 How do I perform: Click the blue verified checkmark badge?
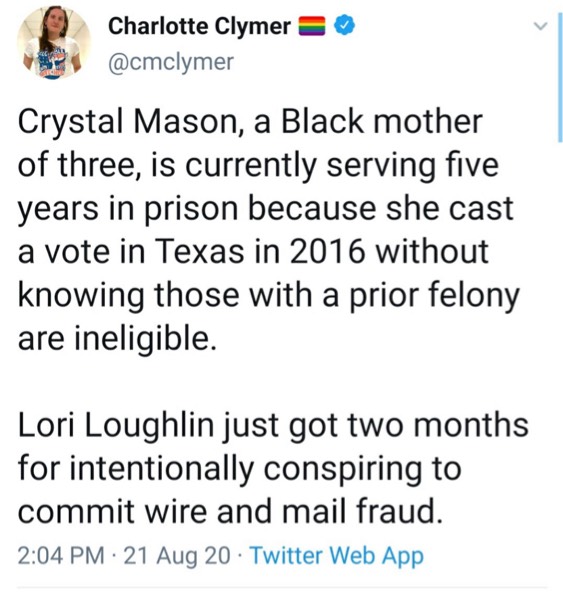point(344,26)
